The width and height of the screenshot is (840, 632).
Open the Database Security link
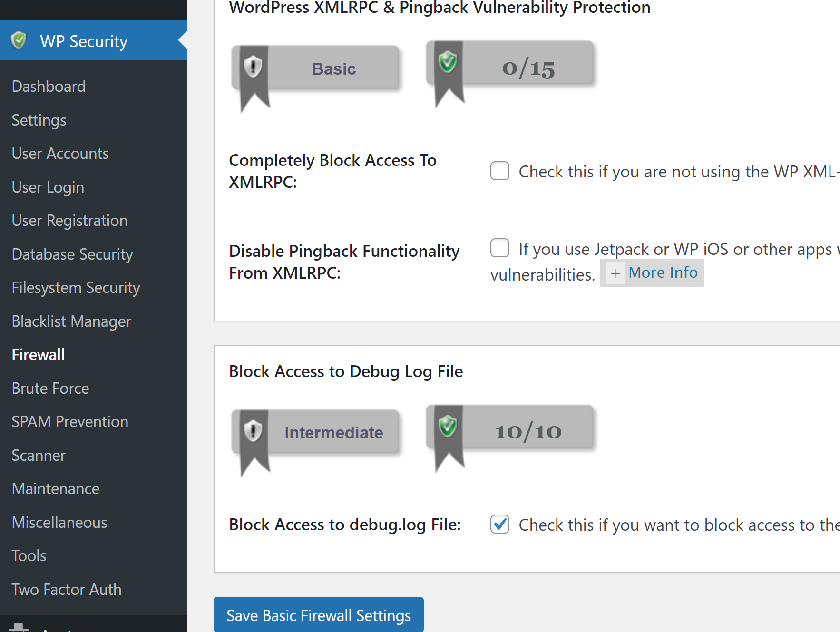click(x=72, y=254)
